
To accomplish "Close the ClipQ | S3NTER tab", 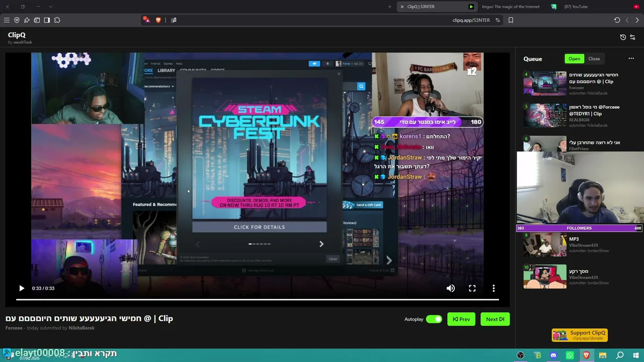I will (402, 7).
